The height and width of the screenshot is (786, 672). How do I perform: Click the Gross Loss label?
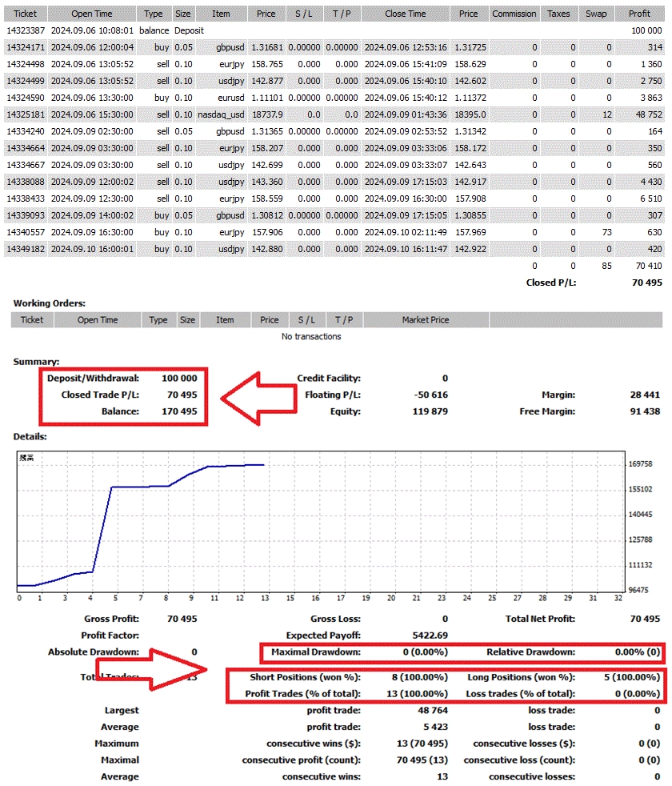pyautogui.click(x=335, y=619)
